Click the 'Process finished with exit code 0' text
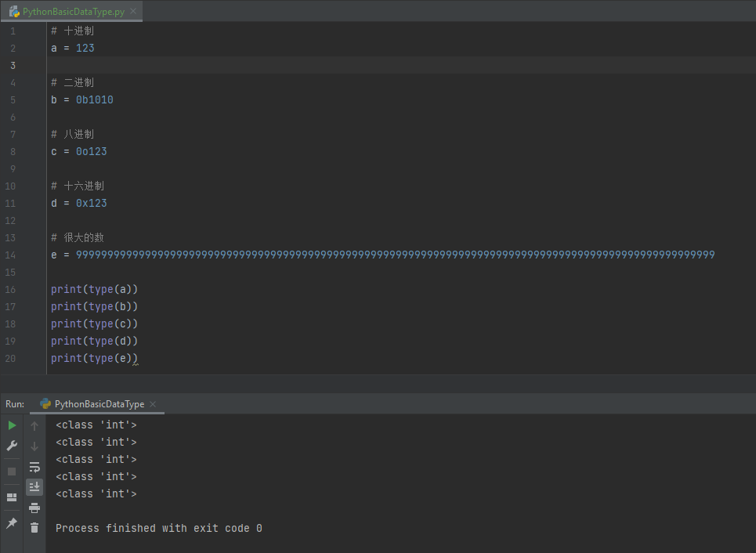This screenshot has width=756, height=553. 158,529
